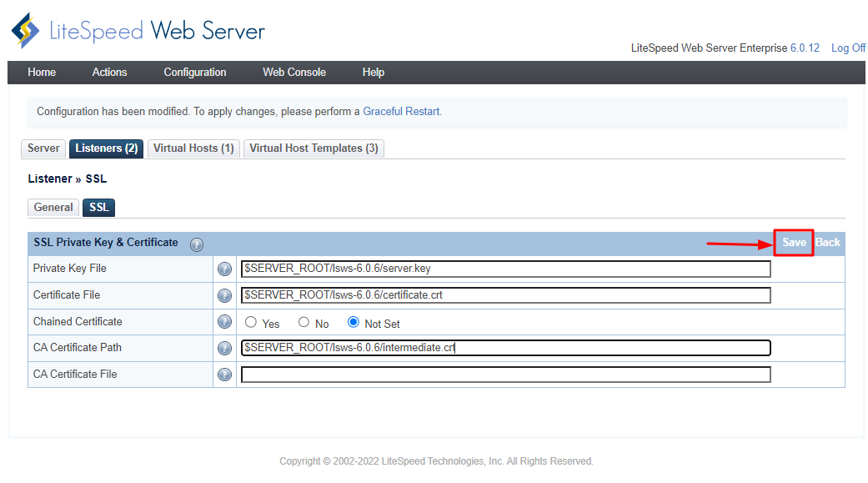Screen dimensions: 868x483
Task: Click help icon for Chained Certificate row
Action: coord(224,321)
